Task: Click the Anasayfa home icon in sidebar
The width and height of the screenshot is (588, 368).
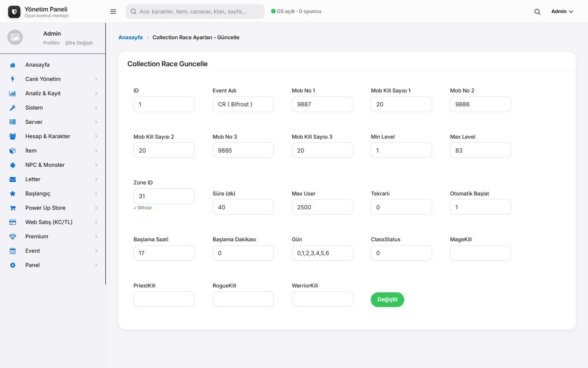Action: pyautogui.click(x=13, y=65)
